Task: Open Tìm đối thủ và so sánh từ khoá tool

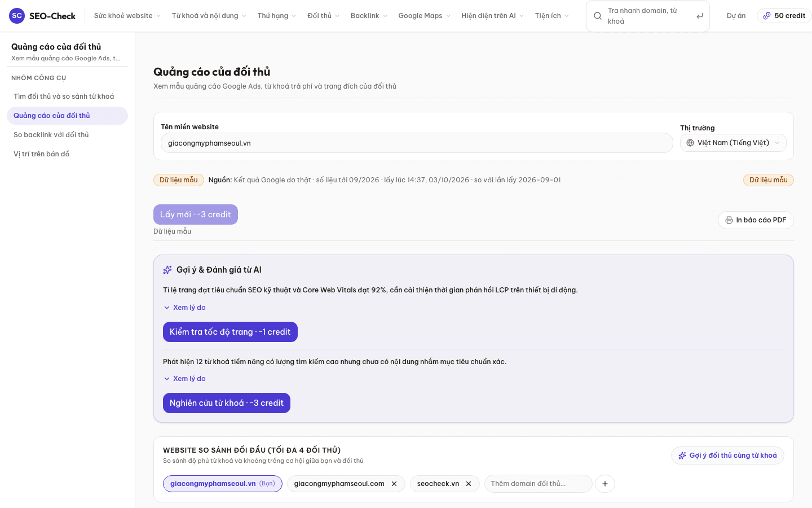Action: tap(67, 97)
